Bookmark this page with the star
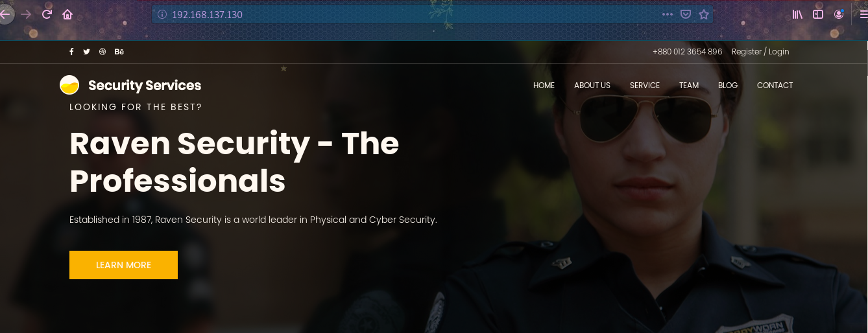Screen dimensions: 868x333 (x=704, y=14)
